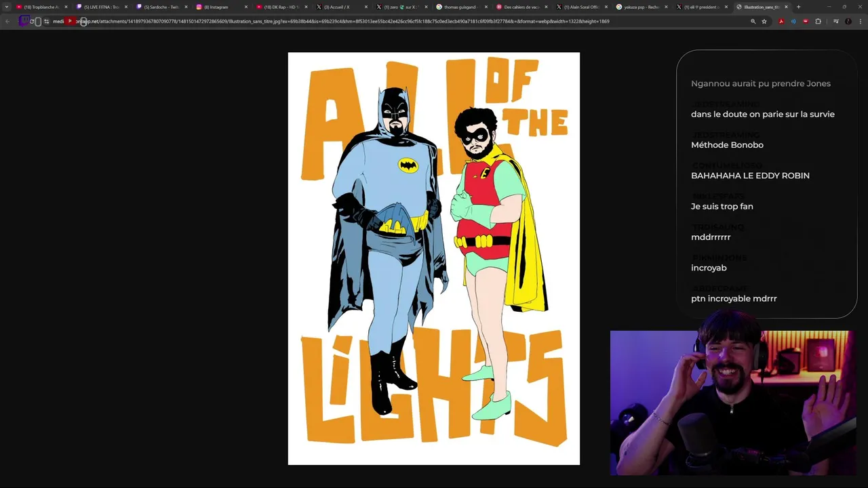Open the Extensions puzzle-piece menu
Viewport: 868px width, 488px height.
tap(818, 21)
